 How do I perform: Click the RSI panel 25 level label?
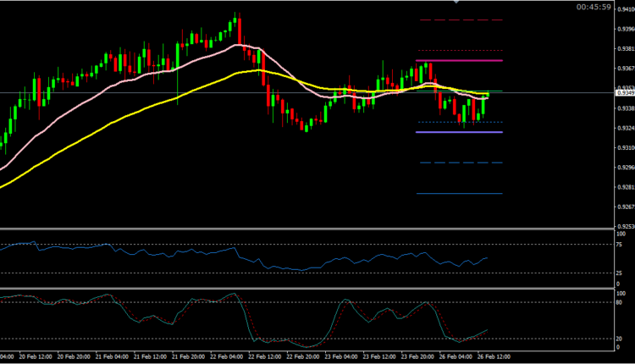tap(620, 273)
